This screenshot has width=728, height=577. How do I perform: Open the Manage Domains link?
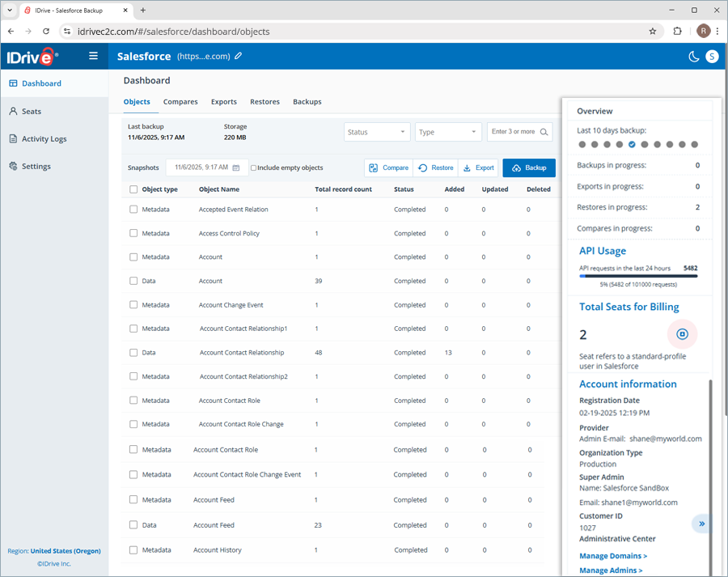coord(613,556)
